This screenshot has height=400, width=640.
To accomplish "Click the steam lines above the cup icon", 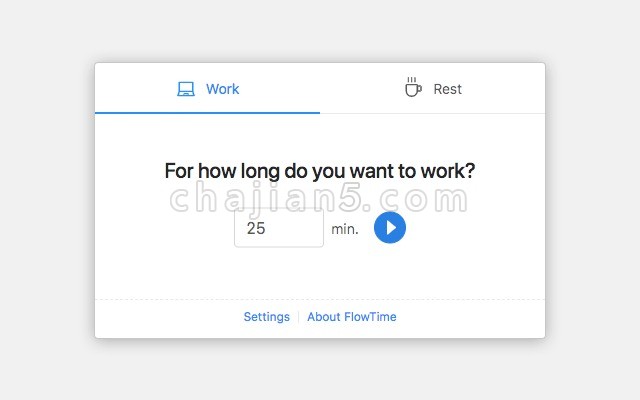I will tap(411, 80).
